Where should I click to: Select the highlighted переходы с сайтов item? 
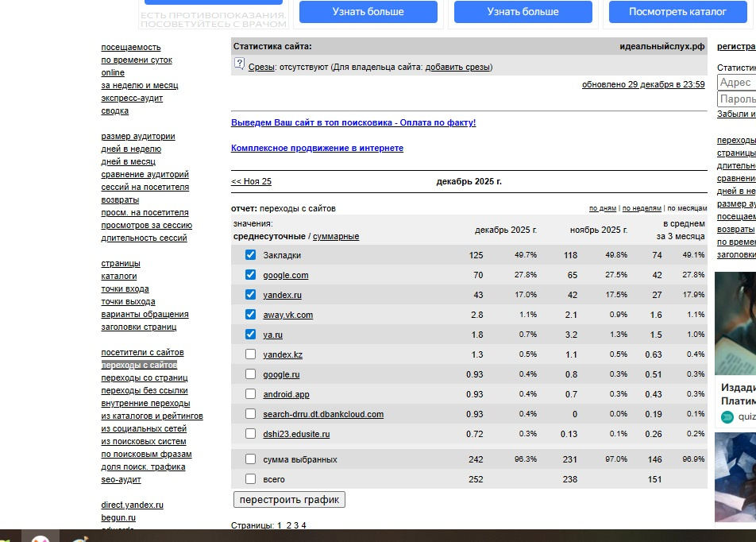click(139, 365)
